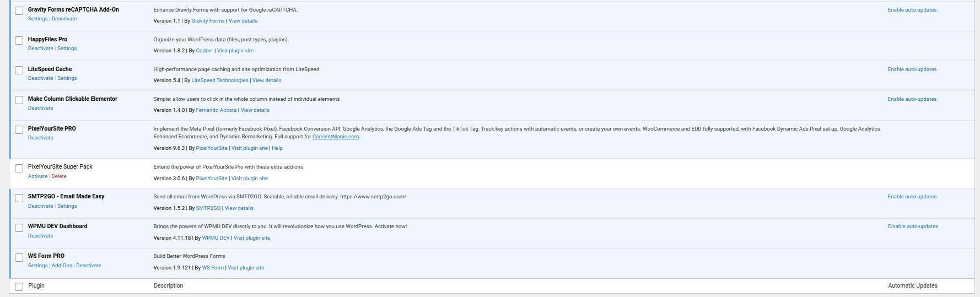The image size is (980, 297).
Task: Check the WS Form PRO checkbox
Action: tap(19, 258)
